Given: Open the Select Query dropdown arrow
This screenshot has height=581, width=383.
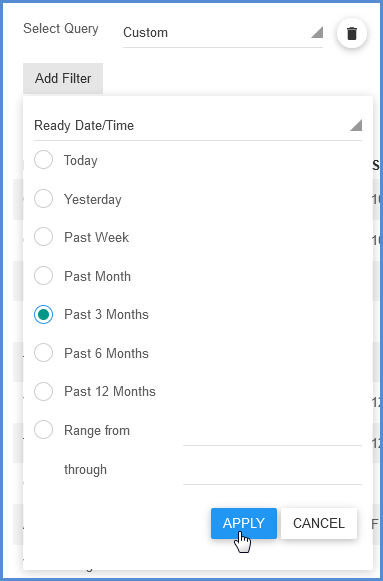Looking at the screenshot, I should coord(317,32).
